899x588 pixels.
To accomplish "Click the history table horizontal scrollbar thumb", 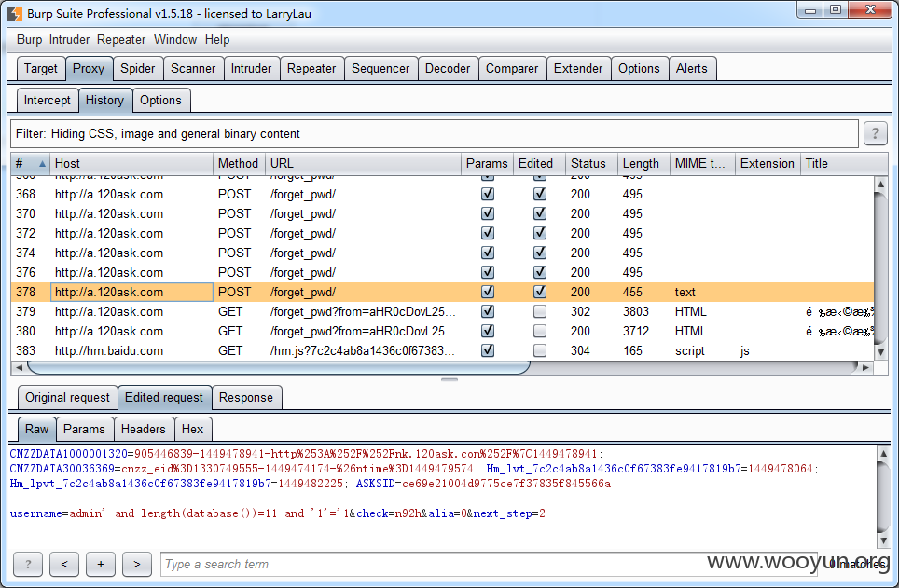I will [x=279, y=367].
